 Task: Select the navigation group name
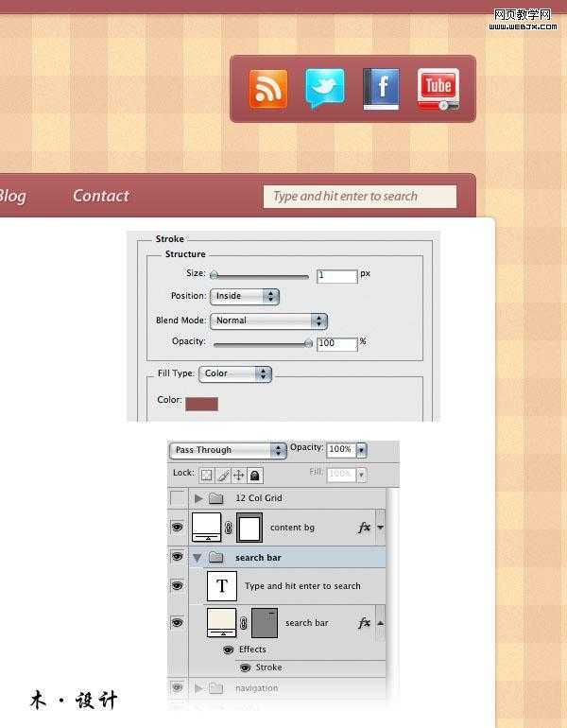point(257,688)
